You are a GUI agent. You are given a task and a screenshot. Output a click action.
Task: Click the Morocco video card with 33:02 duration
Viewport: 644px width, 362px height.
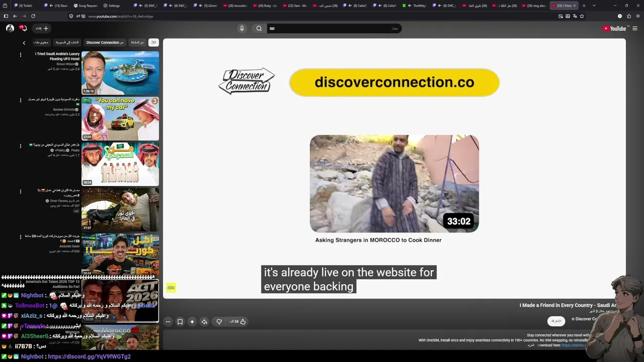click(394, 184)
